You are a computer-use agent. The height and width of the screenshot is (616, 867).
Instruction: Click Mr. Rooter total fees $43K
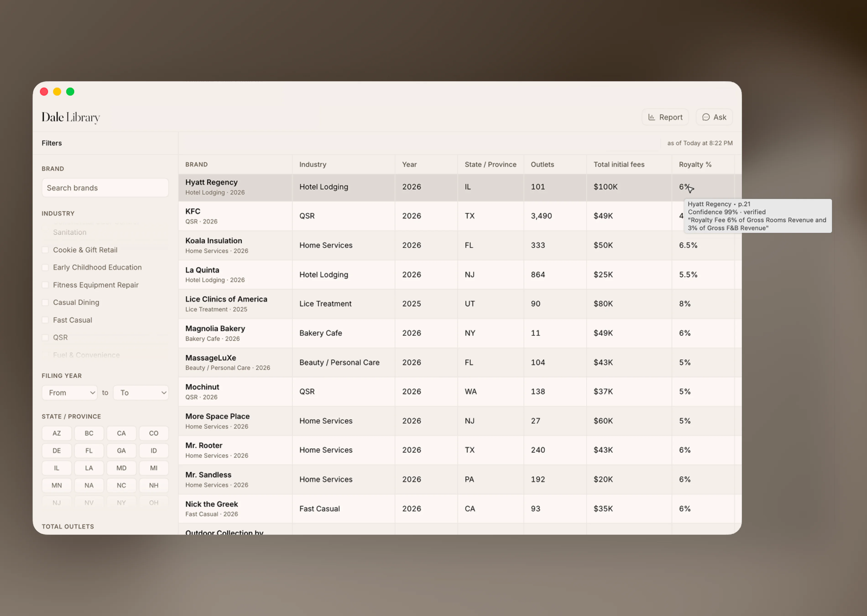pos(603,450)
